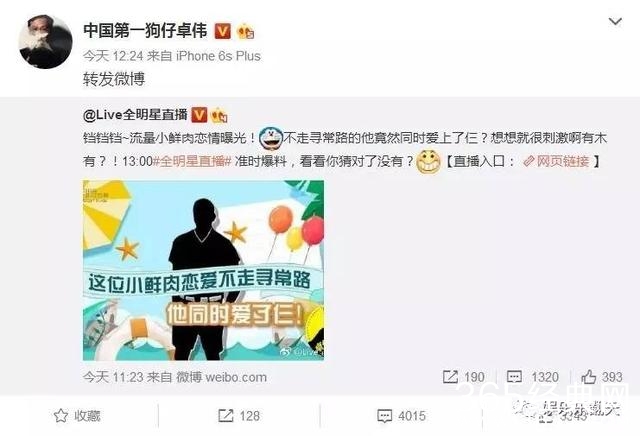Click the 卓伟 profile avatar picture
The image size is (640, 436).
pyautogui.click(x=46, y=42)
